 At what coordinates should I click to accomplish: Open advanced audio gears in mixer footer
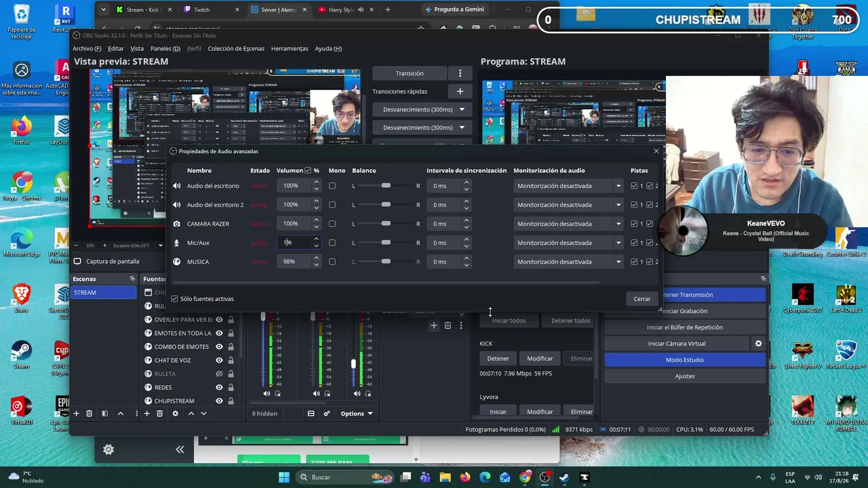327,413
